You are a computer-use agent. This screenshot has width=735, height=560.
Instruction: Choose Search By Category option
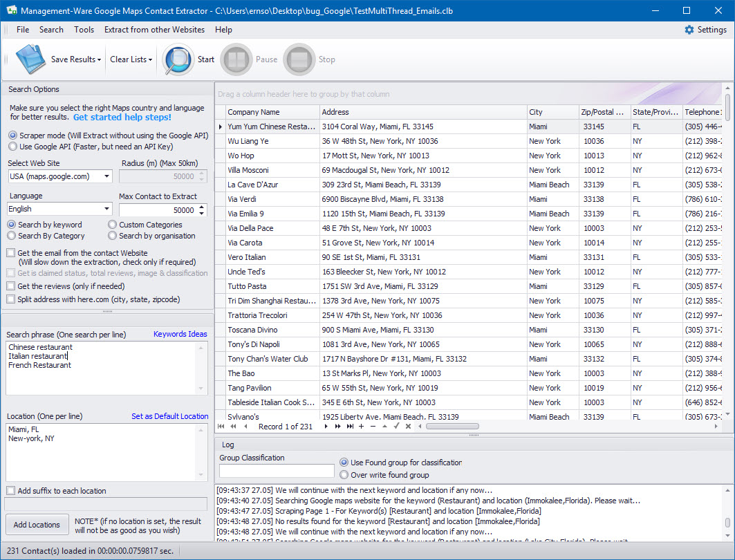coord(12,236)
